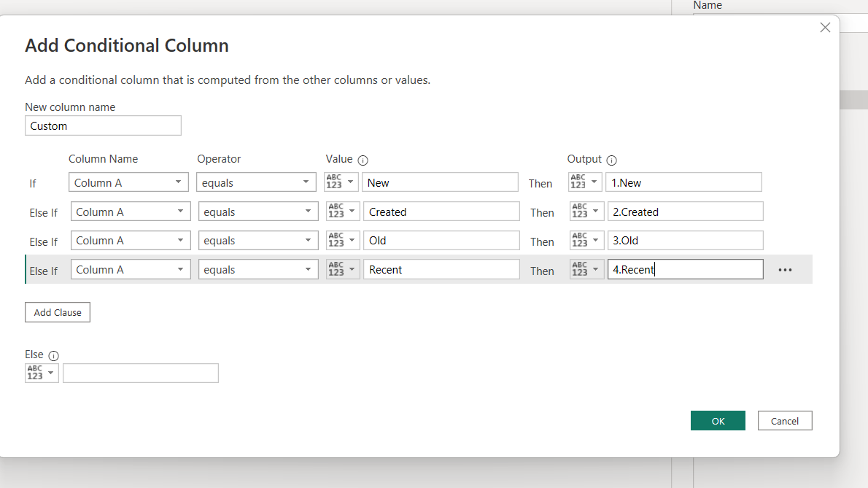The width and height of the screenshot is (868, 488).
Task: Open output type selector for 3.Old row
Action: [586, 240]
